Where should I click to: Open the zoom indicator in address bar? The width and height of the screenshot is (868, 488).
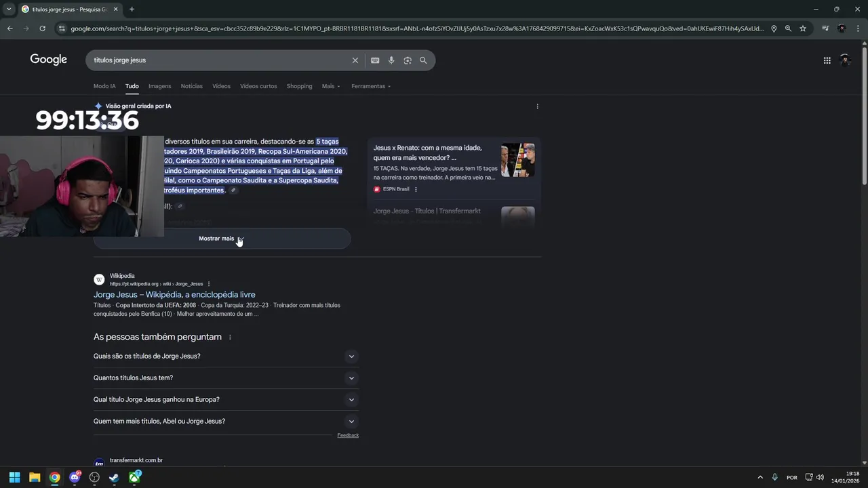[788, 28]
